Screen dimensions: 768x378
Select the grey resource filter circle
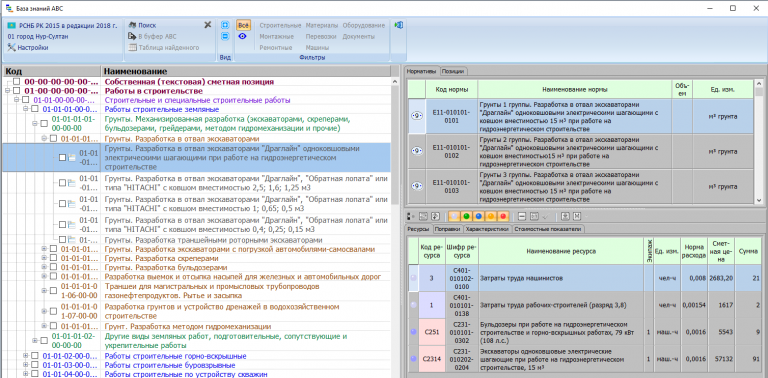(x=455, y=216)
